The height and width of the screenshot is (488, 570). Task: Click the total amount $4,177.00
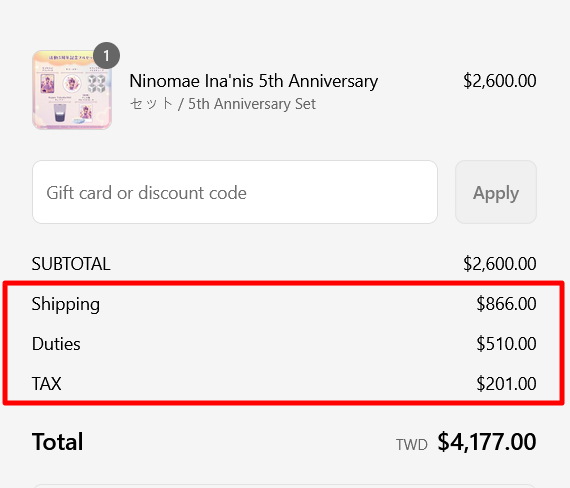tap(487, 442)
